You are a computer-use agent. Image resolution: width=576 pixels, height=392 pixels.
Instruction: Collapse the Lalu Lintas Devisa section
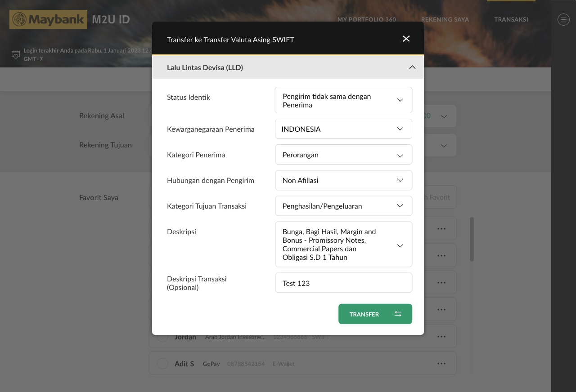point(412,67)
